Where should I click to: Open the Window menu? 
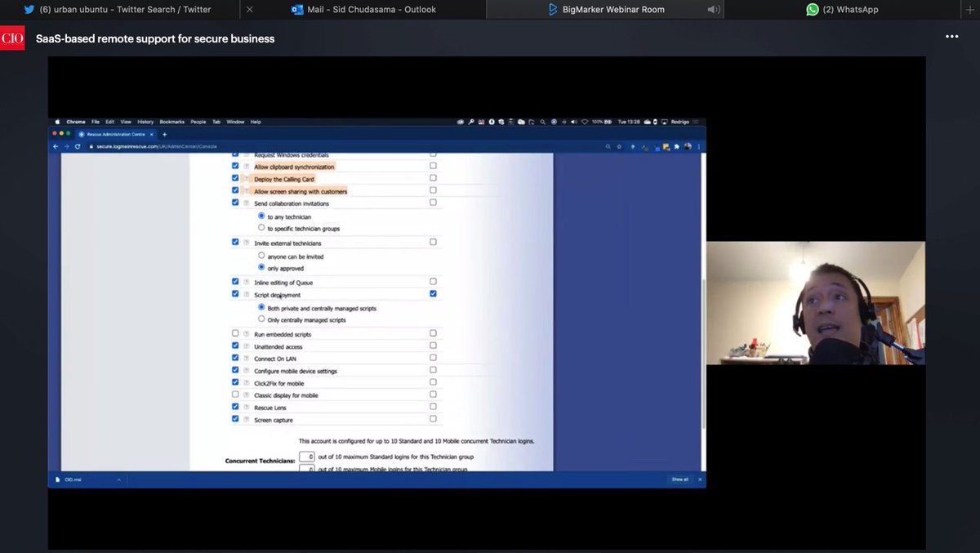(235, 122)
